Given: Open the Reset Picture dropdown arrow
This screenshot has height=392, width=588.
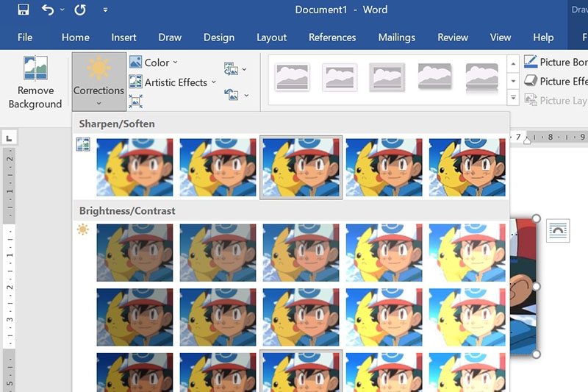Looking at the screenshot, I should point(246,96).
